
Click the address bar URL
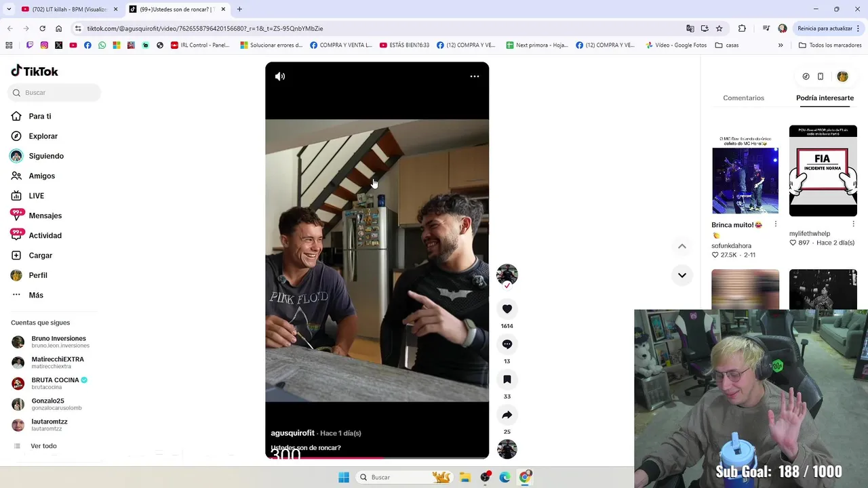pyautogui.click(x=205, y=28)
